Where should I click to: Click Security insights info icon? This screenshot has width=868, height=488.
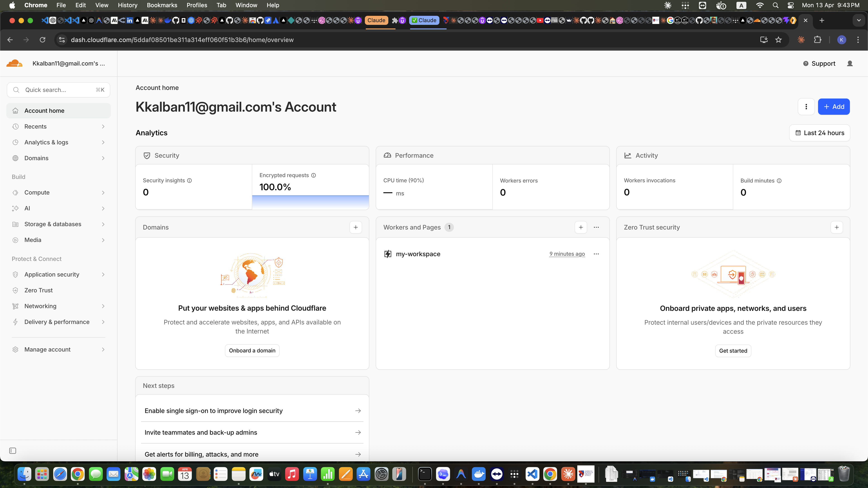tap(189, 181)
